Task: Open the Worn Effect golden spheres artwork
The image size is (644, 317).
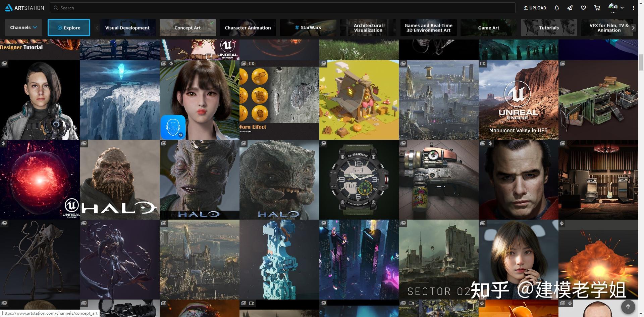Action: click(279, 100)
